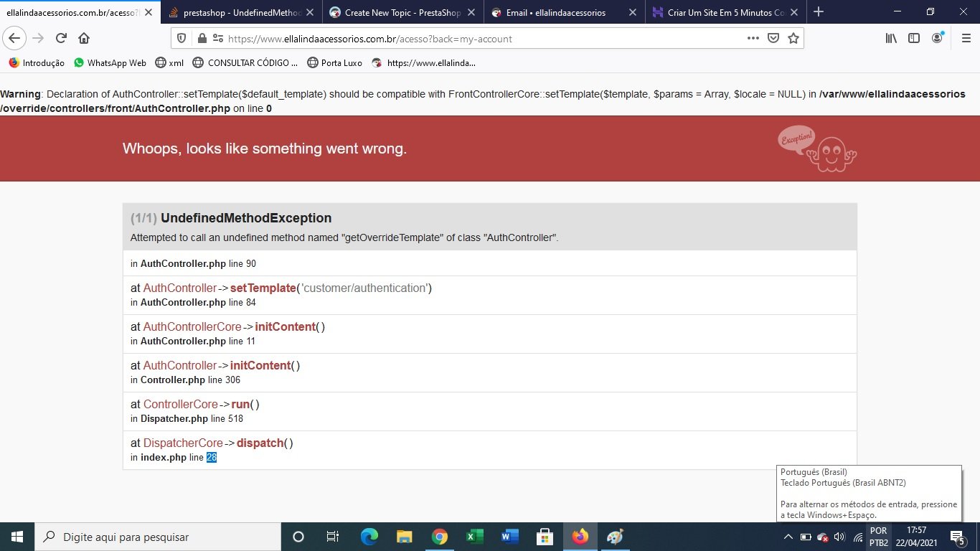Click DispatcherCore dispatch trace row

click(x=490, y=450)
